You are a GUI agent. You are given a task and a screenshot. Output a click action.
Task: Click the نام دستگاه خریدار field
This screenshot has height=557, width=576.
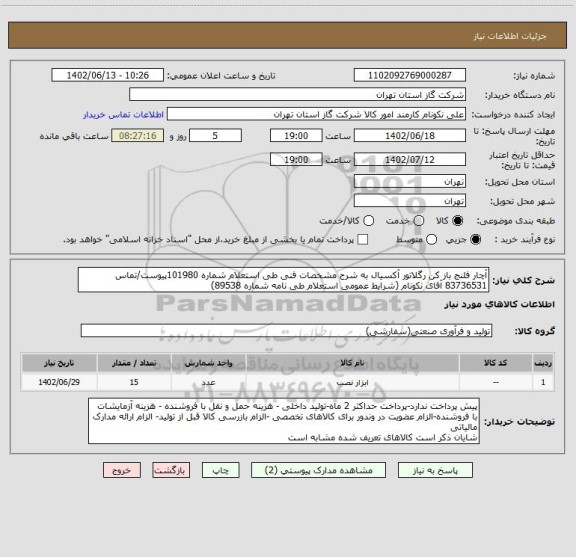click(x=298, y=94)
